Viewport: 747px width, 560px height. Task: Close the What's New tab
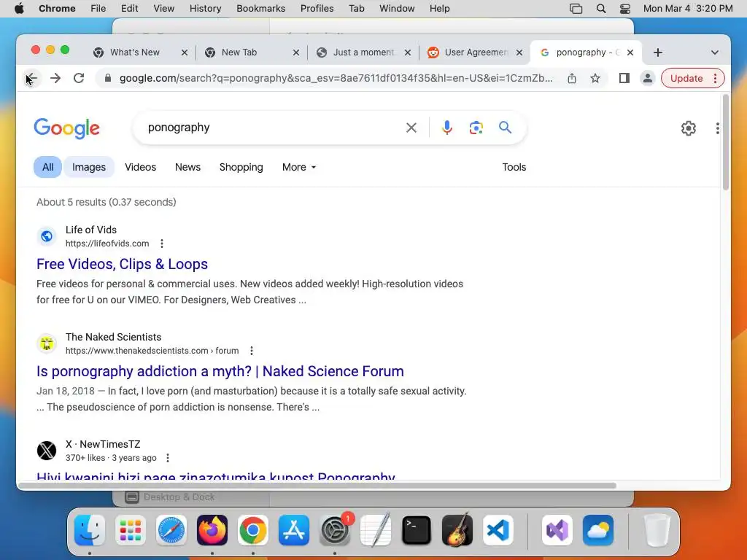[185, 52]
